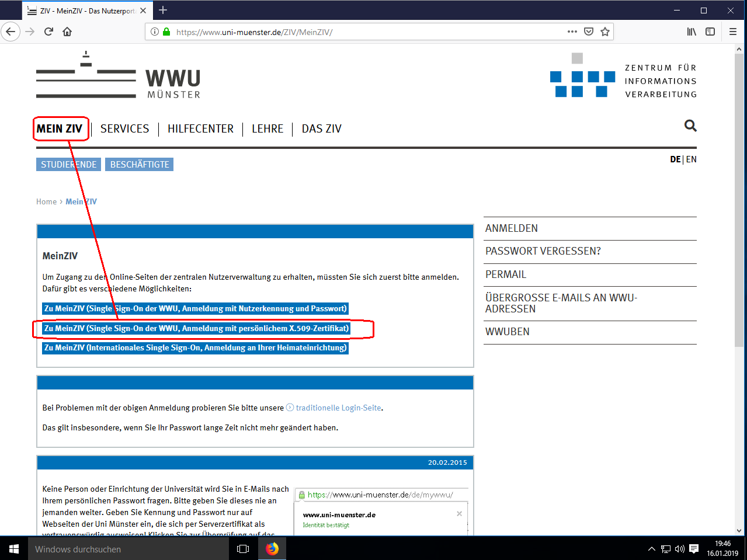This screenshot has width=747, height=560.
Task: Click the STUDIERENDE button
Action: 68,165
